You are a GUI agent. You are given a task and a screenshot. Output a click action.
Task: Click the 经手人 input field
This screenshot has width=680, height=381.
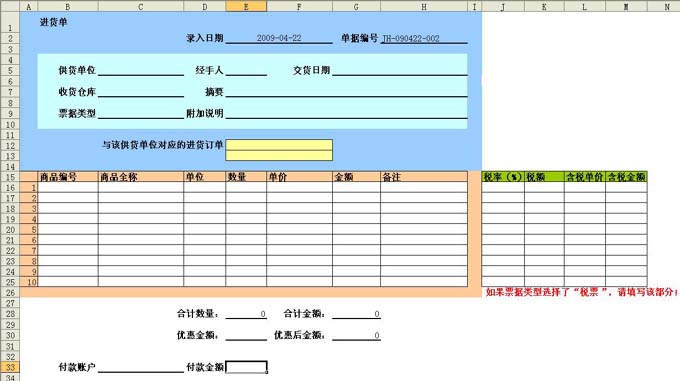tap(246, 70)
